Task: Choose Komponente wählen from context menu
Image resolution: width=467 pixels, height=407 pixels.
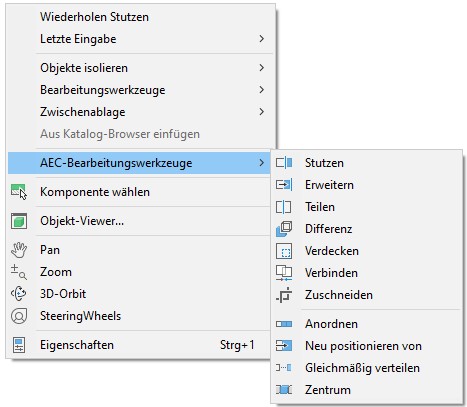Action: coord(139,192)
